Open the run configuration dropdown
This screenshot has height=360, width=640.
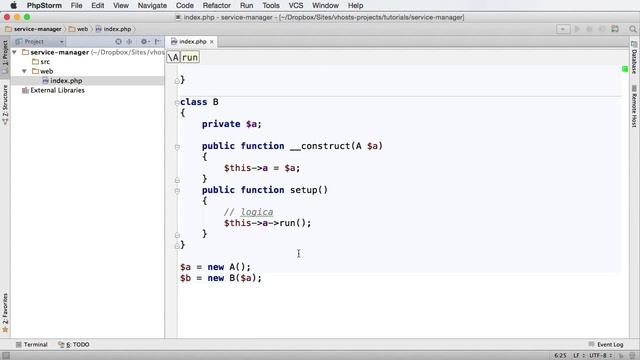pos(563,29)
